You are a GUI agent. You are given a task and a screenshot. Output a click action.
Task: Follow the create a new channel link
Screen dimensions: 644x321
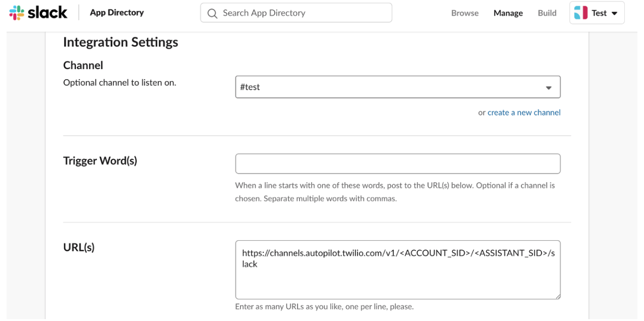pos(524,113)
